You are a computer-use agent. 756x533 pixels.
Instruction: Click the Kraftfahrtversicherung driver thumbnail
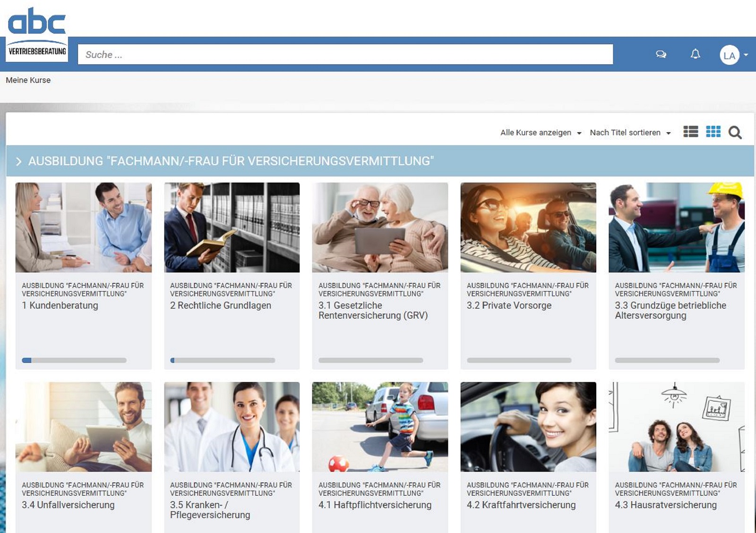coord(528,427)
